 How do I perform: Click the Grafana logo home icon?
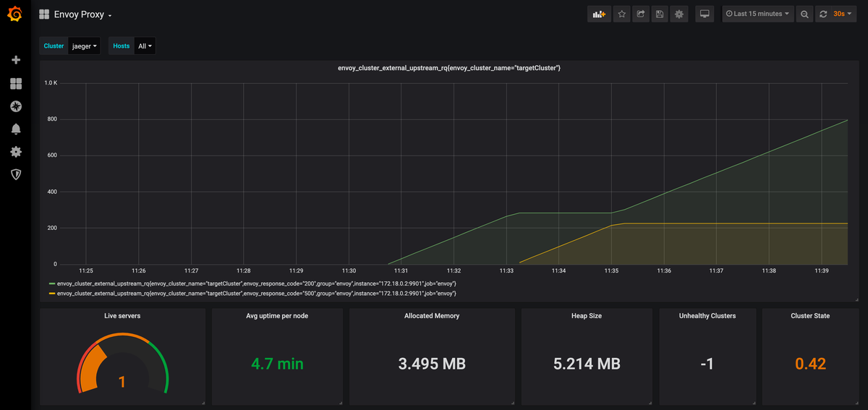tap(14, 14)
